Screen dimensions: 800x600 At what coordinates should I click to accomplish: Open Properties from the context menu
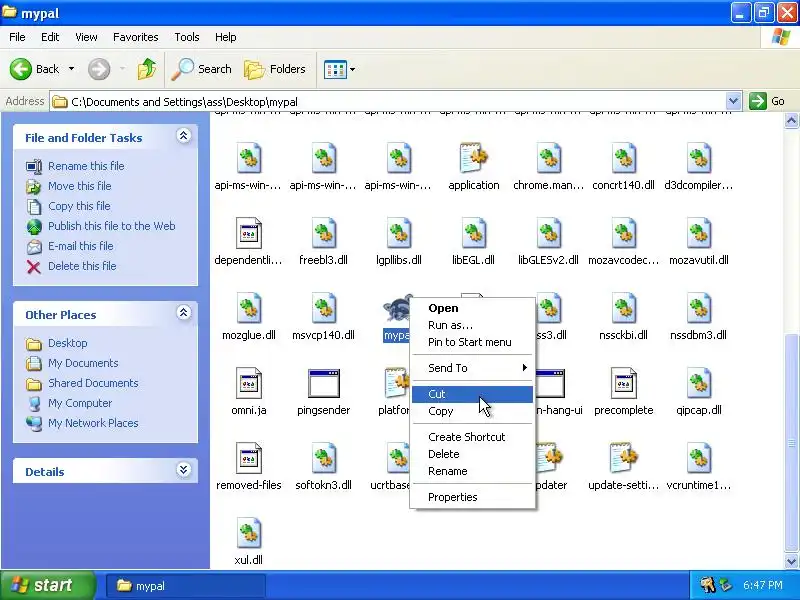pos(472,497)
